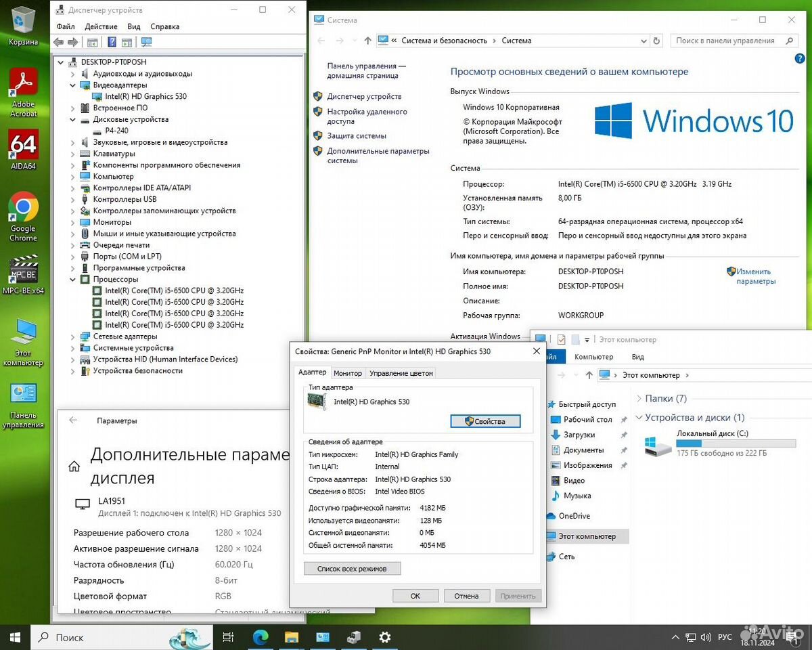Select P4-240 disk device
The width and height of the screenshot is (812, 650).
point(116,131)
